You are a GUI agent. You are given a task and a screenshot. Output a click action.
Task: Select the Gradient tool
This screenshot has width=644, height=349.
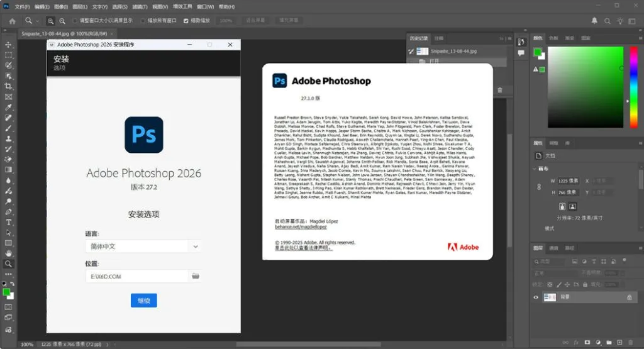[8, 170]
